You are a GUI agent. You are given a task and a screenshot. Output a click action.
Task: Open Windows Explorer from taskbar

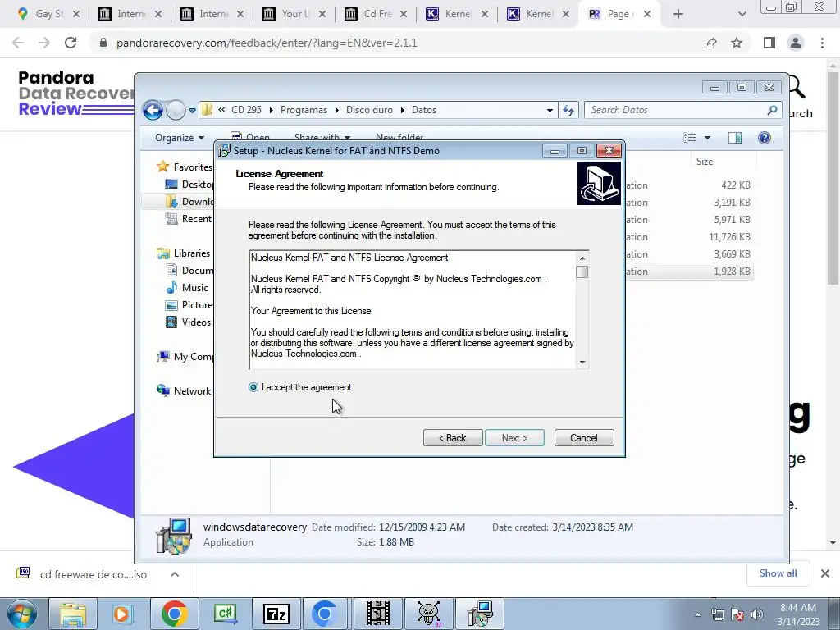point(73,614)
